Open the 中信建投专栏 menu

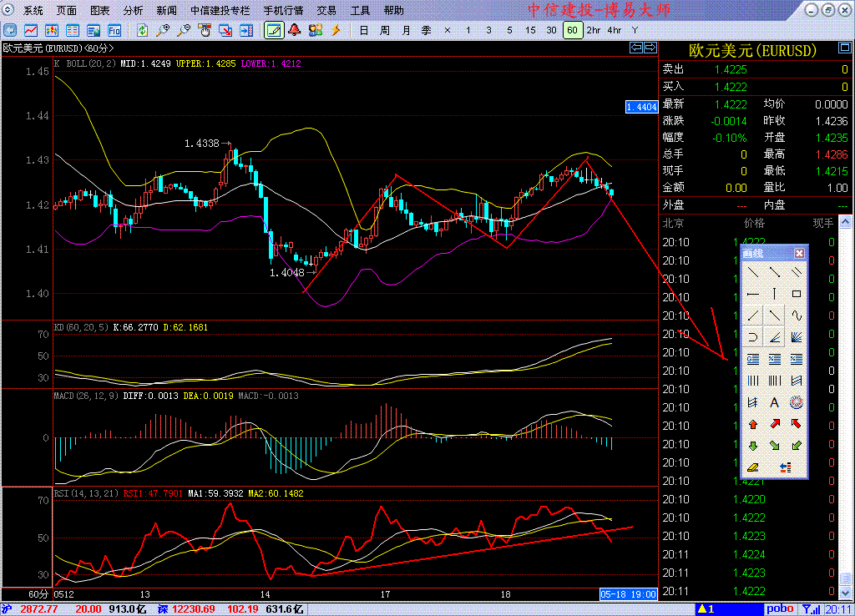tap(220, 10)
